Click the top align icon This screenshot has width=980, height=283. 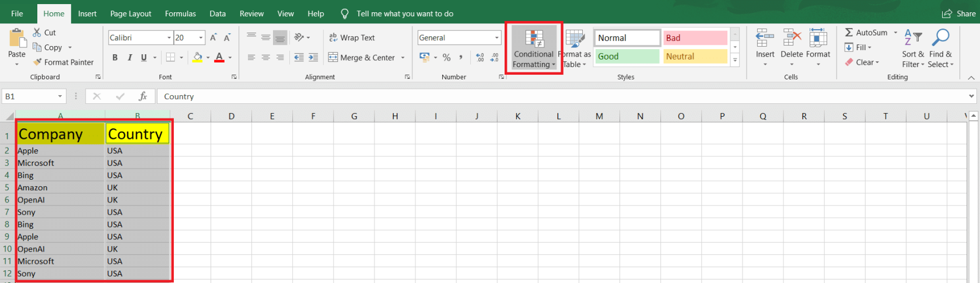click(251, 37)
